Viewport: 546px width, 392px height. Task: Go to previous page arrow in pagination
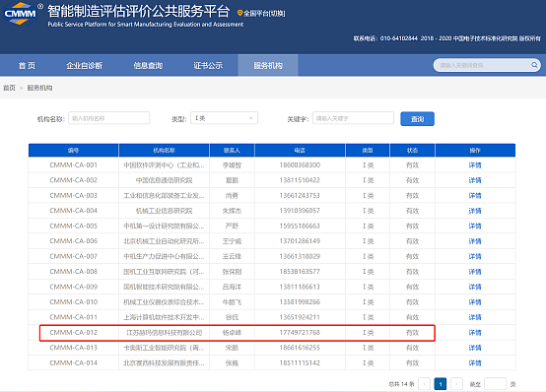click(x=424, y=384)
